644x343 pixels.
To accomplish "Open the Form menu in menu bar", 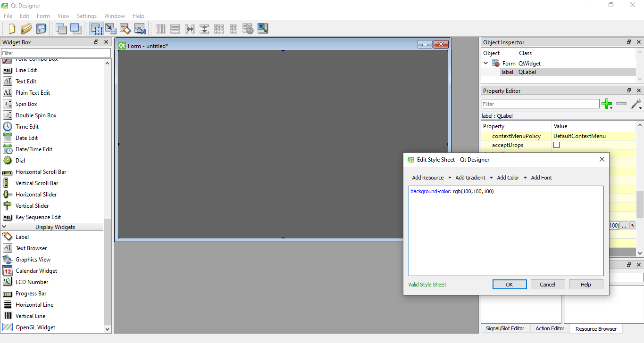I will coord(43,16).
